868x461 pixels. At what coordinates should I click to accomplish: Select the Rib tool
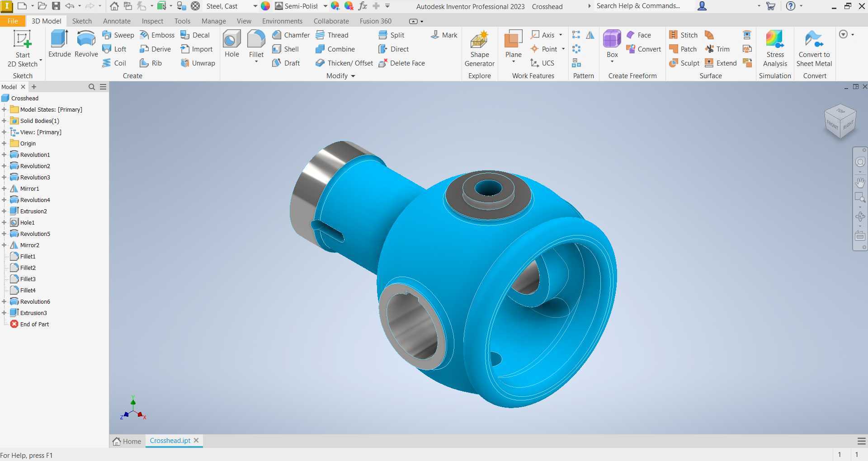click(151, 63)
